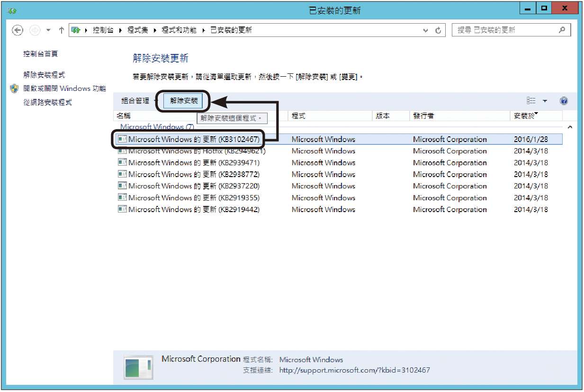
Task: Open 從網路安裝程式 link in the sidebar
Action: [47, 102]
